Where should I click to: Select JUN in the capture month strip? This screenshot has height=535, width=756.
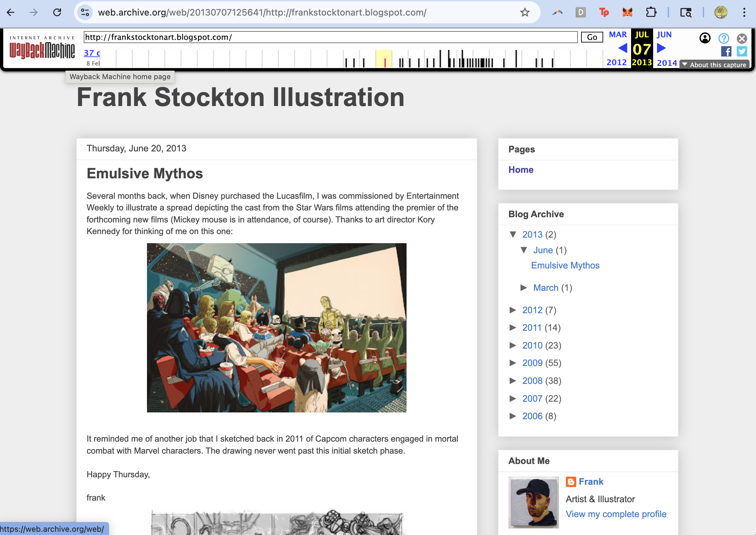664,34
